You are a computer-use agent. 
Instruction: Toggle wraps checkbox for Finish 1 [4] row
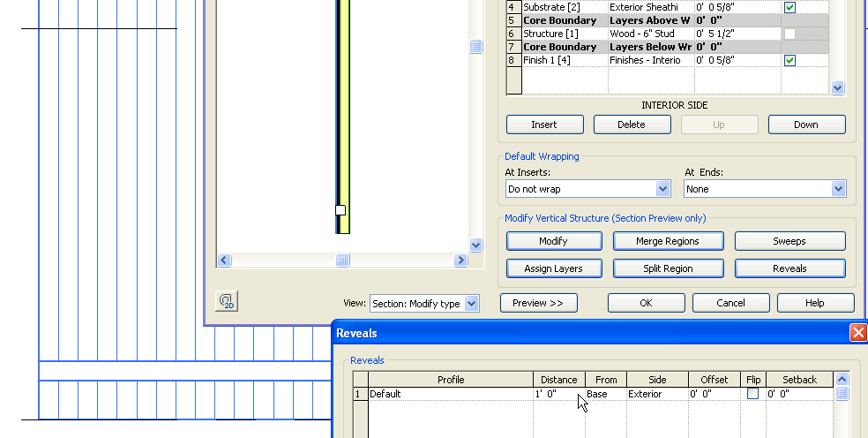[790, 60]
